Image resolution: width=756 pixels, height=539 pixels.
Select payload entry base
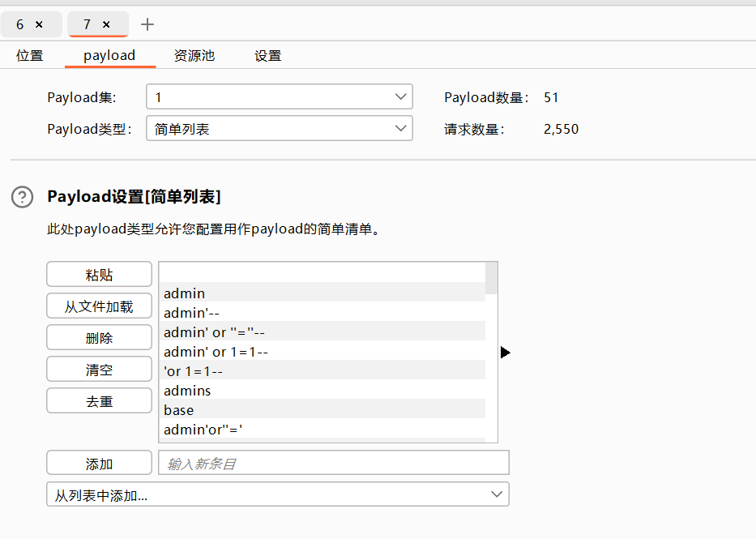(x=322, y=409)
